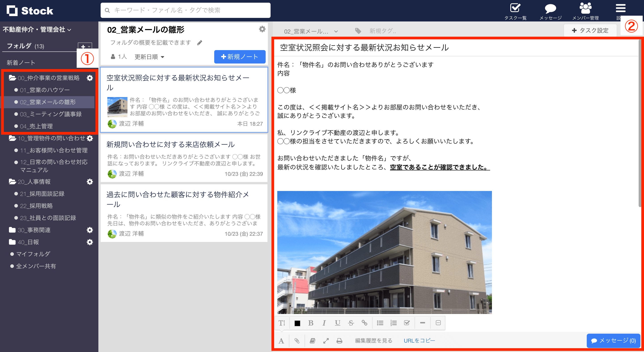This screenshot has width=644, height=352.
Task: Click the boxed-minus icon in format toolbar
Action: (438, 323)
